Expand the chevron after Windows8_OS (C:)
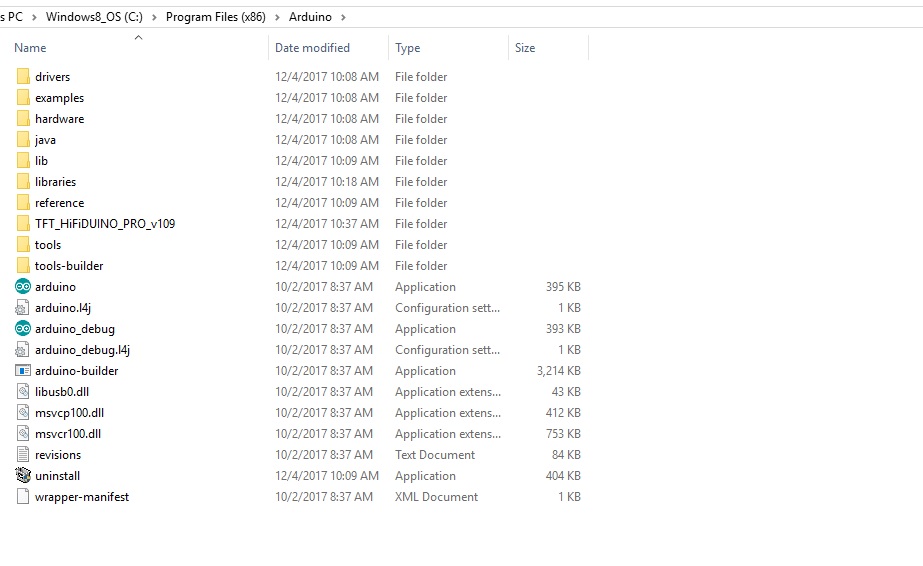The width and height of the screenshot is (923, 566). point(154,17)
